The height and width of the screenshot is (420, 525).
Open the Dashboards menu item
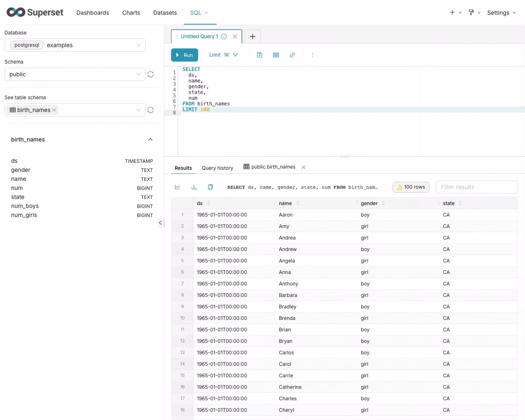(93, 13)
